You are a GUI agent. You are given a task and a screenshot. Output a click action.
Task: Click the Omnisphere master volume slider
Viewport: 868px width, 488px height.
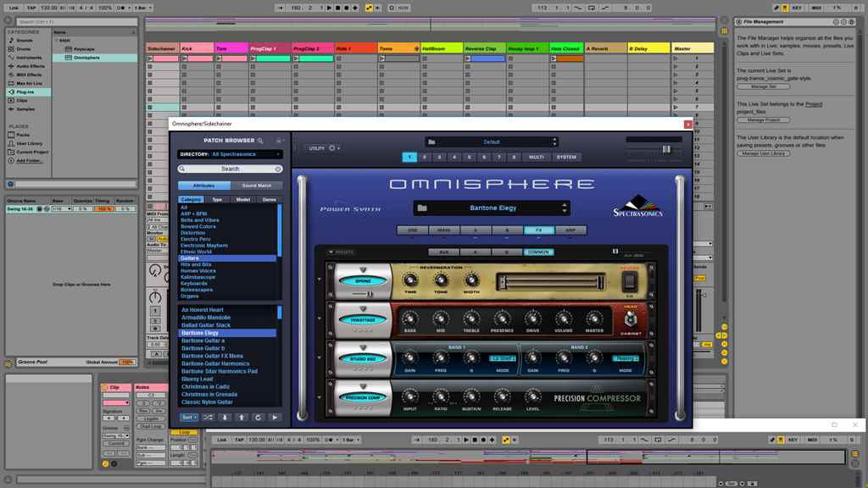coord(666,149)
